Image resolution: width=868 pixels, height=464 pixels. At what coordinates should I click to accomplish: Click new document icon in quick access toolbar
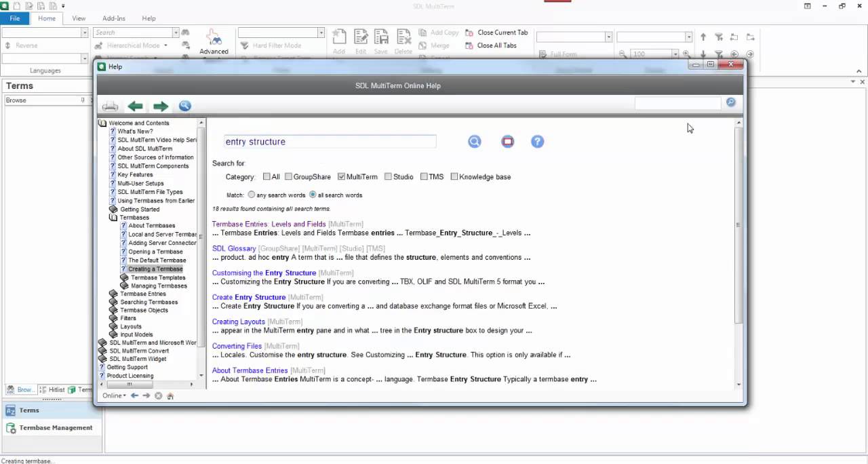(x=18, y=6)
